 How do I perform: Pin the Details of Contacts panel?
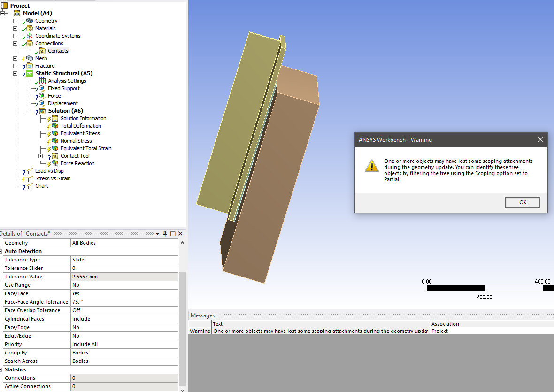pyautogui.click(x=165, y=234)
